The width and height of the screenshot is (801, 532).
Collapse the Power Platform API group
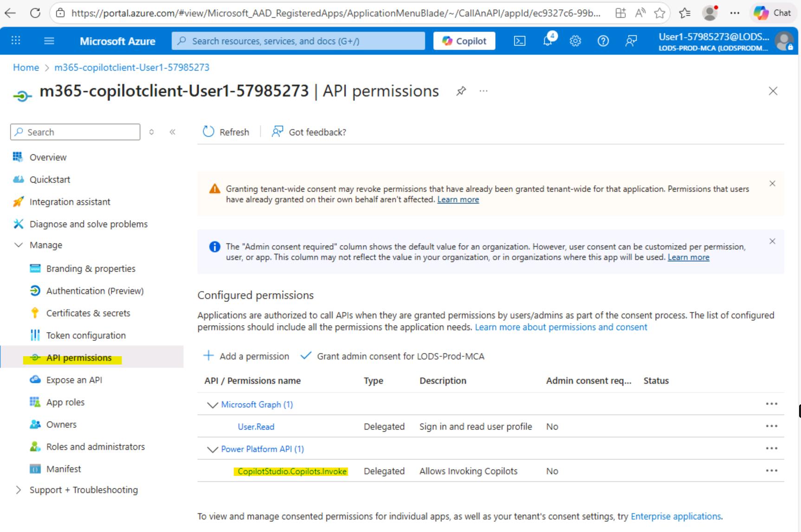pos(213,449)
